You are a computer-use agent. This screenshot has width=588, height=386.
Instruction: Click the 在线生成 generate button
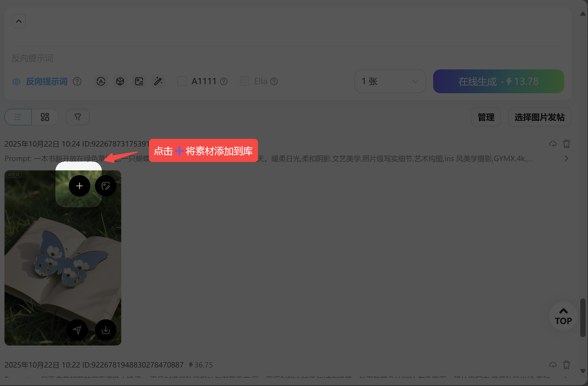point(498,81)
